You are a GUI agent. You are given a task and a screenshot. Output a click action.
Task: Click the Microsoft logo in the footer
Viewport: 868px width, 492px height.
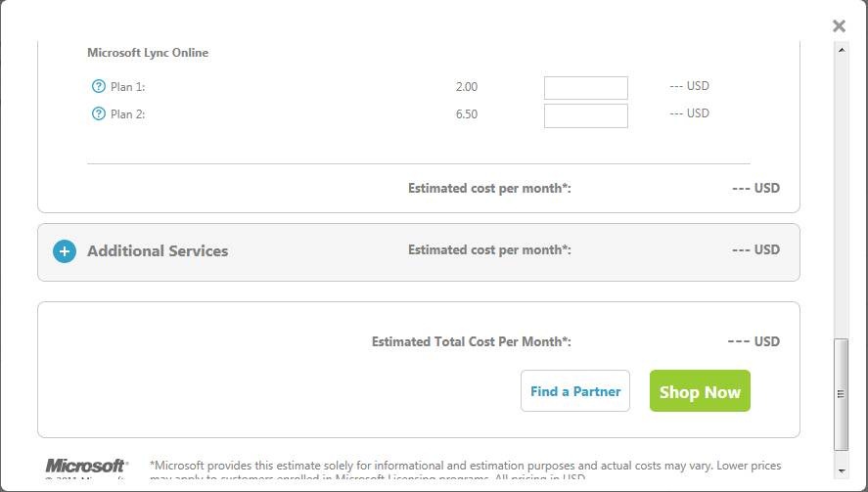point(86,466)
